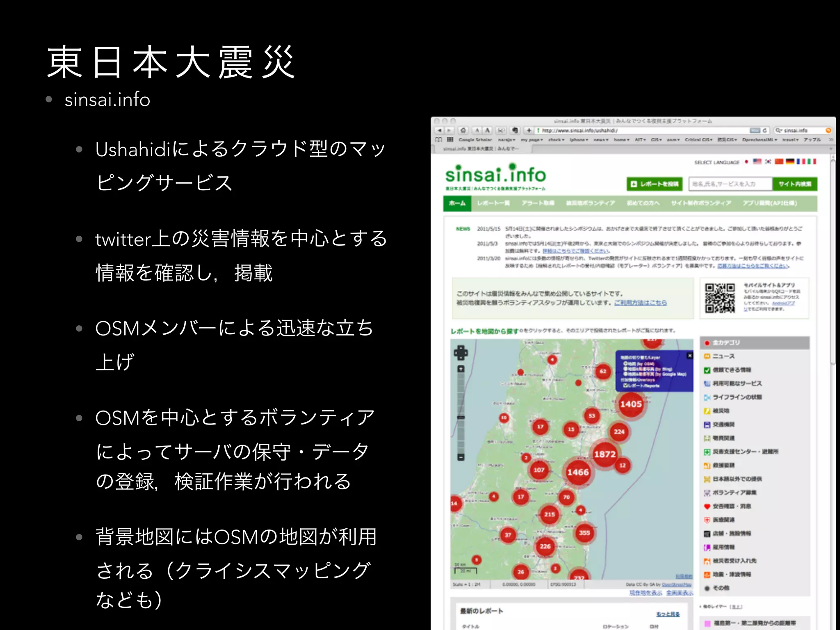Screen dimensions: 840x630
Task: Select the Japan flag language option
Action: 746,162
